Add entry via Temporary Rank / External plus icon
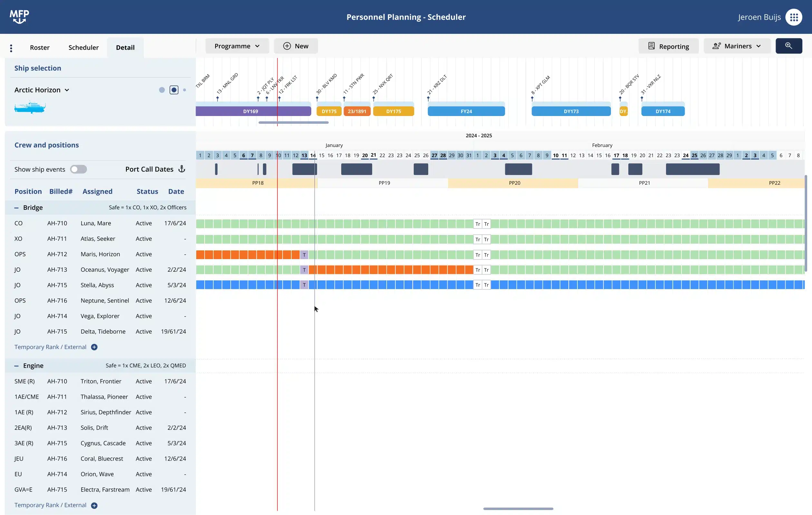Viewport: 812px width, 515px height. tap(94, 347)
